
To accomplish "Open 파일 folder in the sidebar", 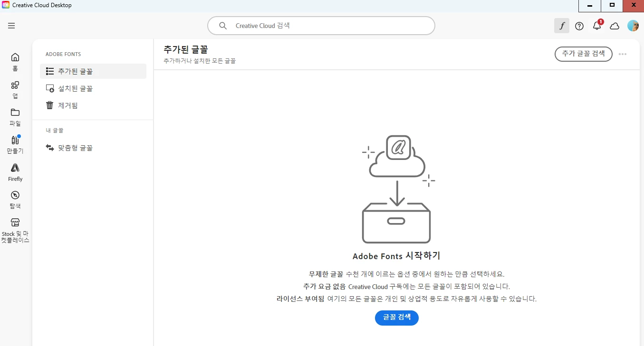I will click(x=15, y=117).
